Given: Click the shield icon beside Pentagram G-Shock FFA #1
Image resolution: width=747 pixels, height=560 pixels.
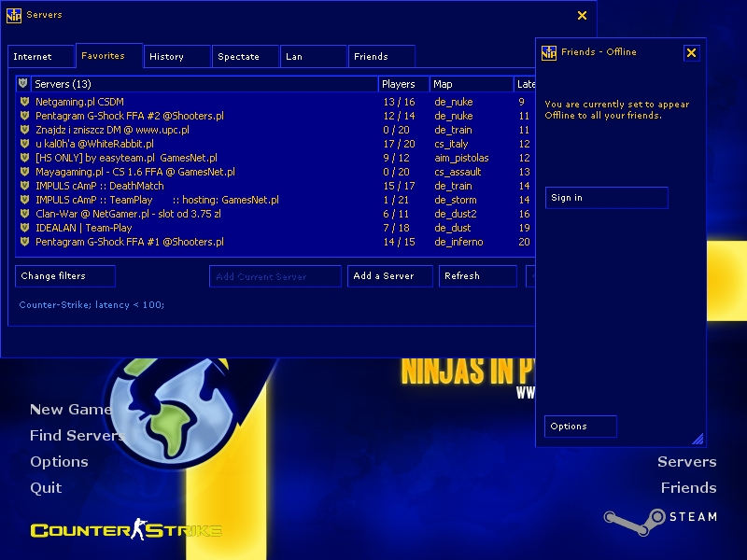Looking at the screenshot, I should [x=25, y=242].
